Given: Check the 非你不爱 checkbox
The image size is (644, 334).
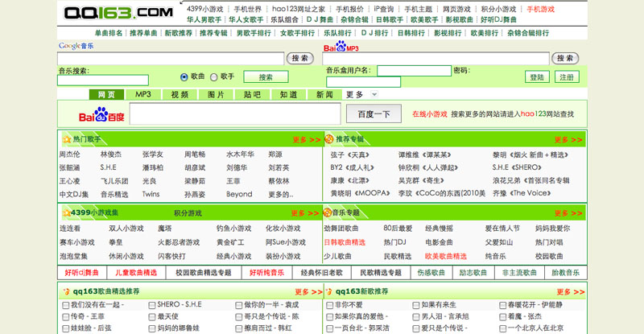Looking at the screenshot, I should click(329, 305).
